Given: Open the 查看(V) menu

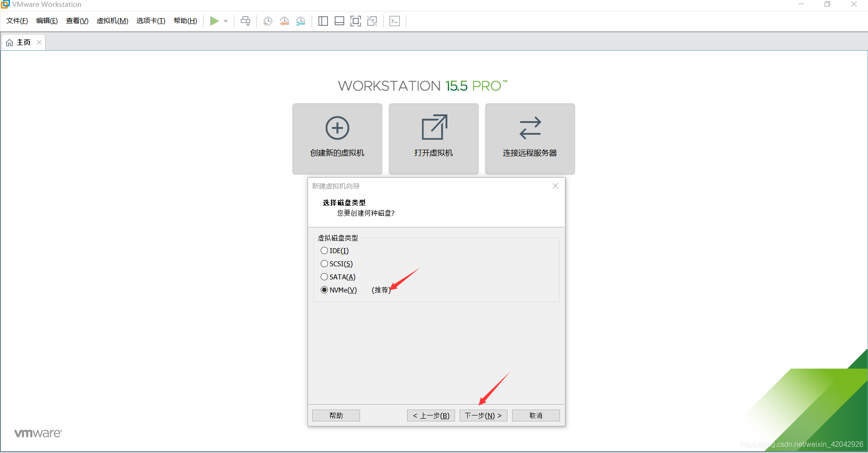Looking at the screenshot, I should click(x=77, y=21).
